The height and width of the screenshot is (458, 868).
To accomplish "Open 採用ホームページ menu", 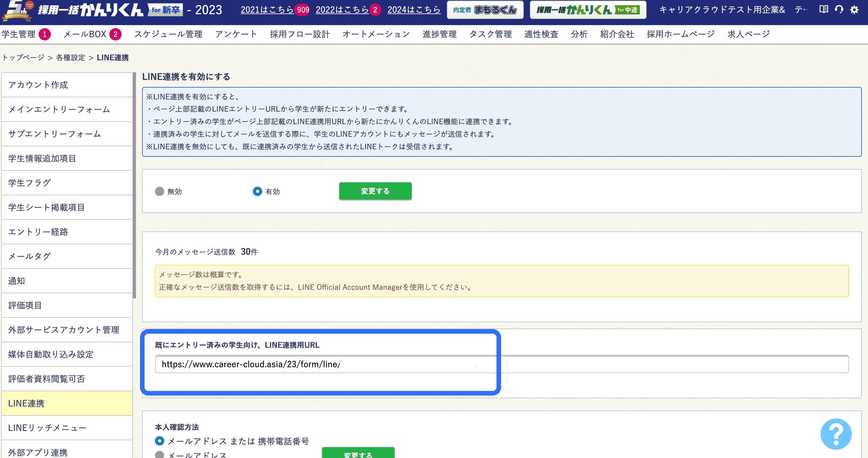I will click(x=680, y=34).
